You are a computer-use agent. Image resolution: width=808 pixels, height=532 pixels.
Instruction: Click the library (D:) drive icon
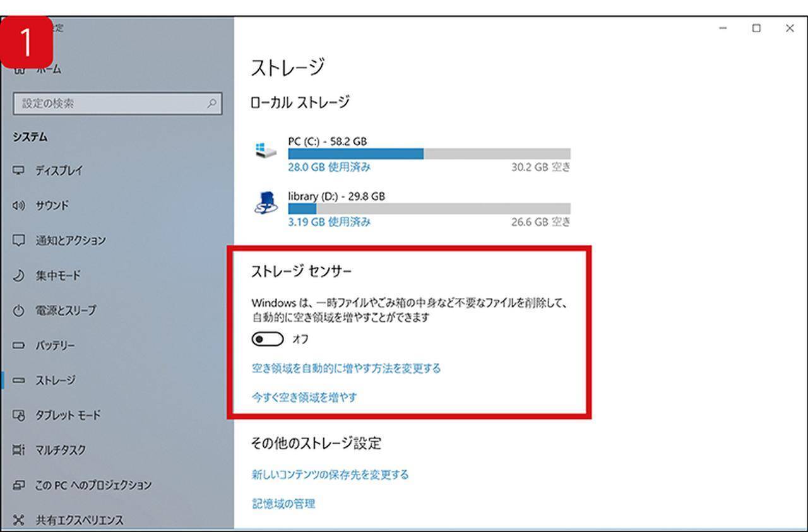point(266,203)
